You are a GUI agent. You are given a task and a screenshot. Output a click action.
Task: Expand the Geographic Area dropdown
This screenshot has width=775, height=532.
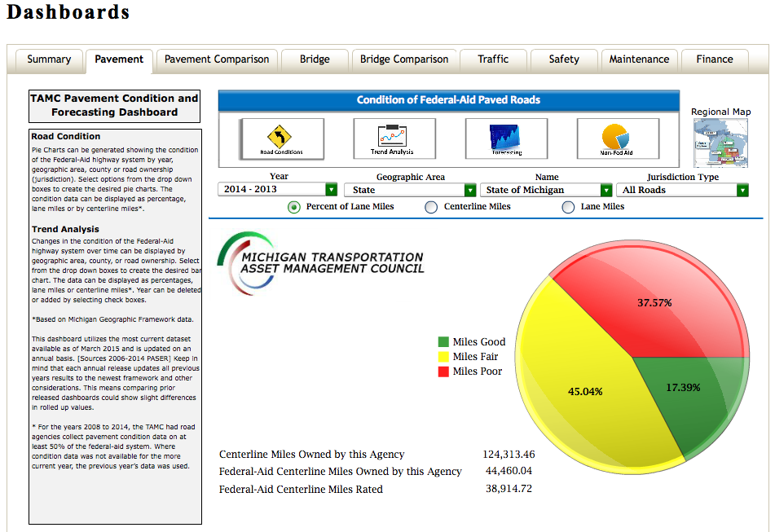point(412,188)
